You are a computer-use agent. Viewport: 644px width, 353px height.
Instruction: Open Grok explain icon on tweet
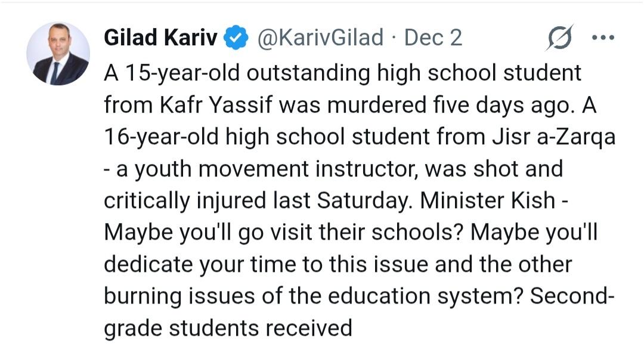[x=559, y=38]
